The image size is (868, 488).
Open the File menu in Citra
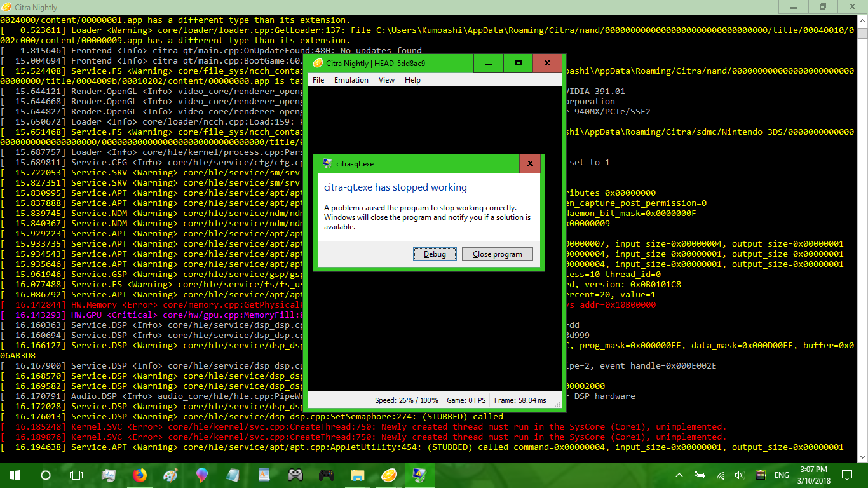tap(318, 80)
